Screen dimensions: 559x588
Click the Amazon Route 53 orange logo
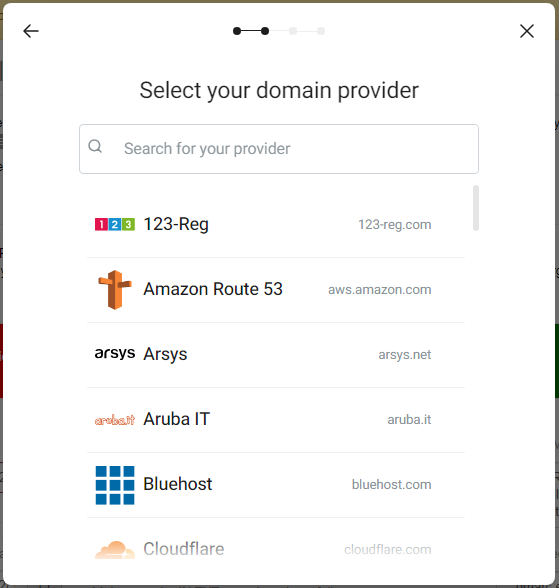click(x=115, y=290)
